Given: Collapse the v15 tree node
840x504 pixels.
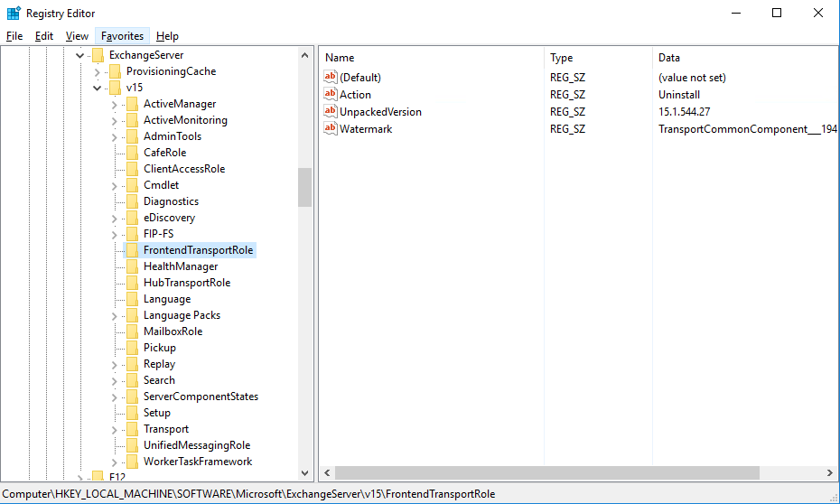Looking at the screenshot, I should (97, 88).
